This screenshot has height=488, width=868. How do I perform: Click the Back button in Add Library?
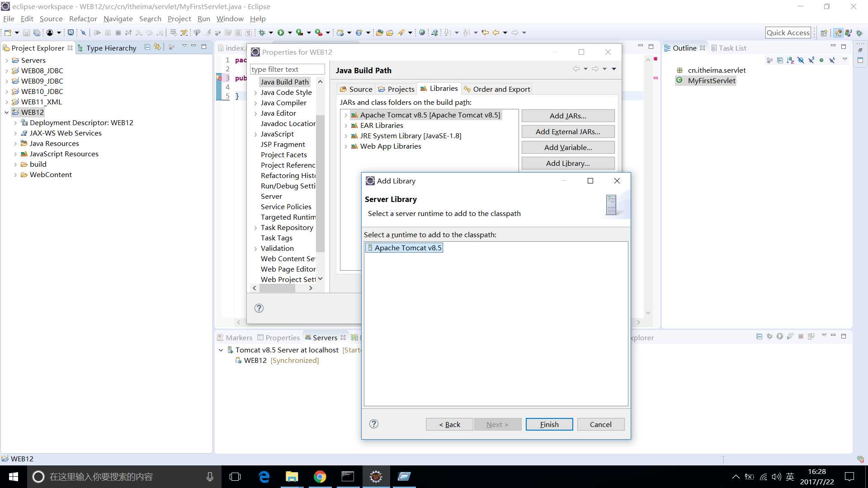[449, 424]
